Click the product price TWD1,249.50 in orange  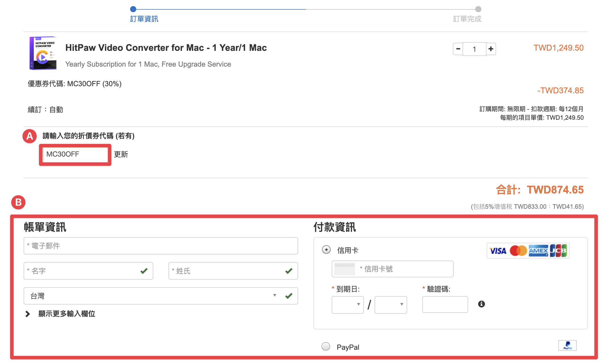coord(558,48)
